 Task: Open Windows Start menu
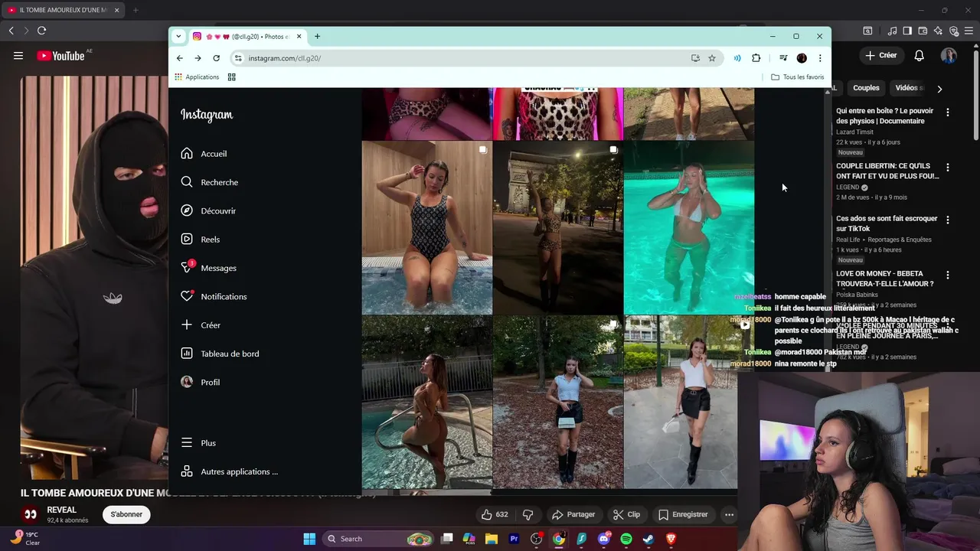[x=309, y=539]
